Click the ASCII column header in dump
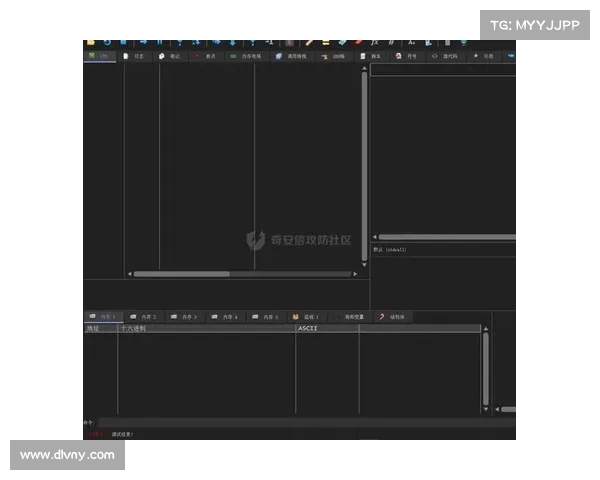Viewport: 600px width, 480px height. pos(328,328)
